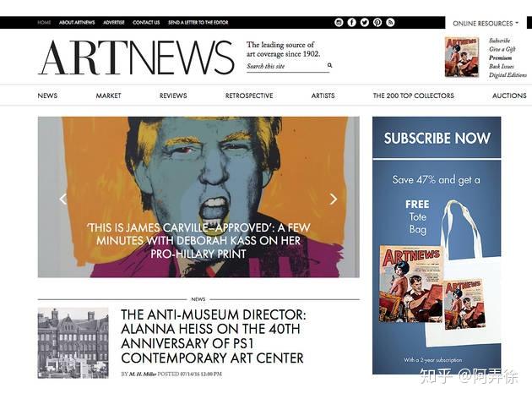Click the ARTnews magazine cover thumbnail in header

[462, 57]
